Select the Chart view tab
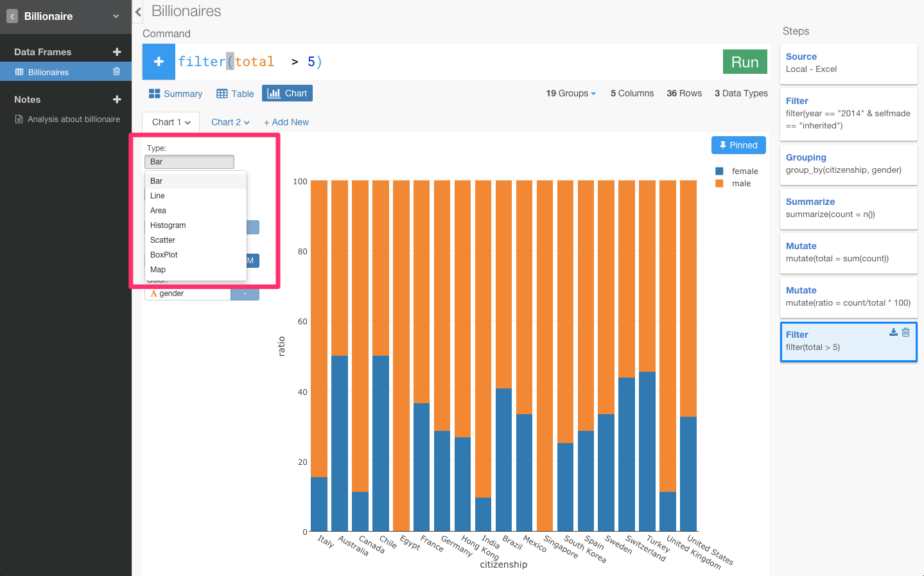The height and width of the screenshot is (576, 924). pos(287,93)
